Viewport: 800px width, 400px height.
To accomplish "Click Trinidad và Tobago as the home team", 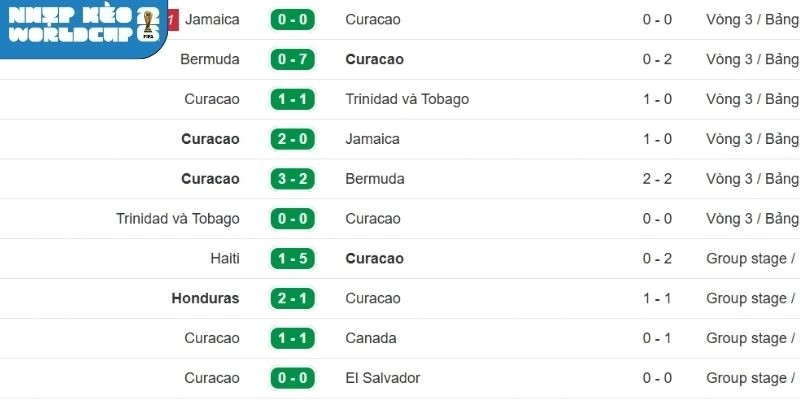I will [178, 219].
